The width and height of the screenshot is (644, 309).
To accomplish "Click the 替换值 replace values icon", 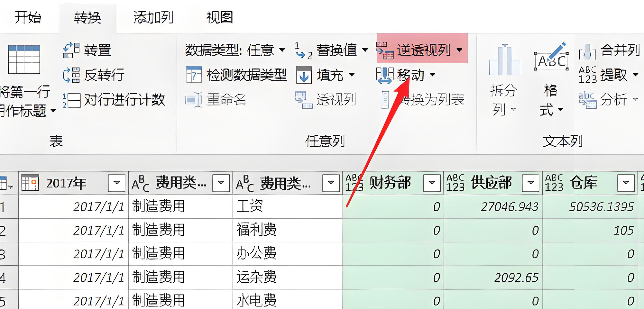I will (x=303, y=51).
